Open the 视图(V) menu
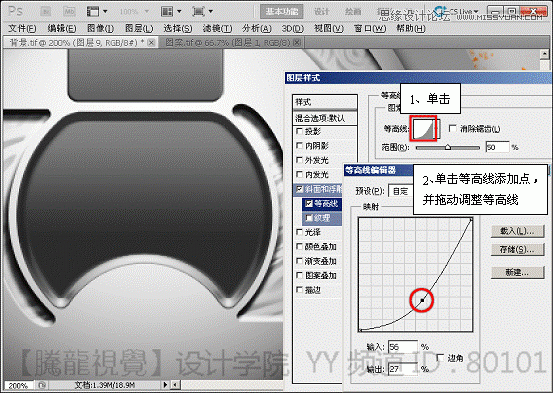The image size is (553, 393). tap(329, 29)
